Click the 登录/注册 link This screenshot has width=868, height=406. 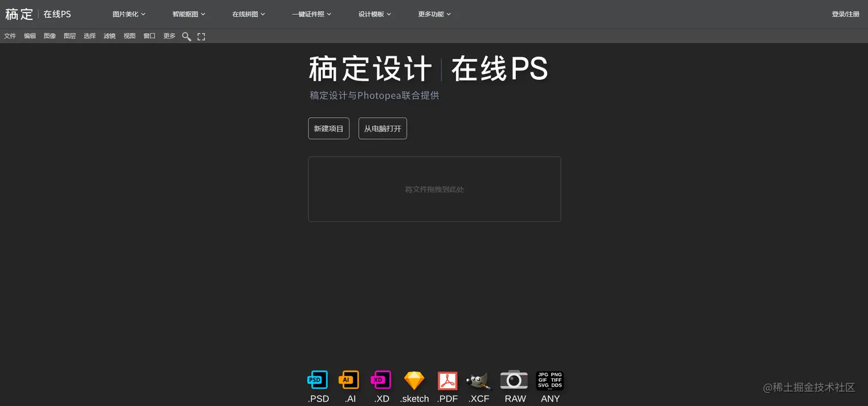(x=846, y=14)
